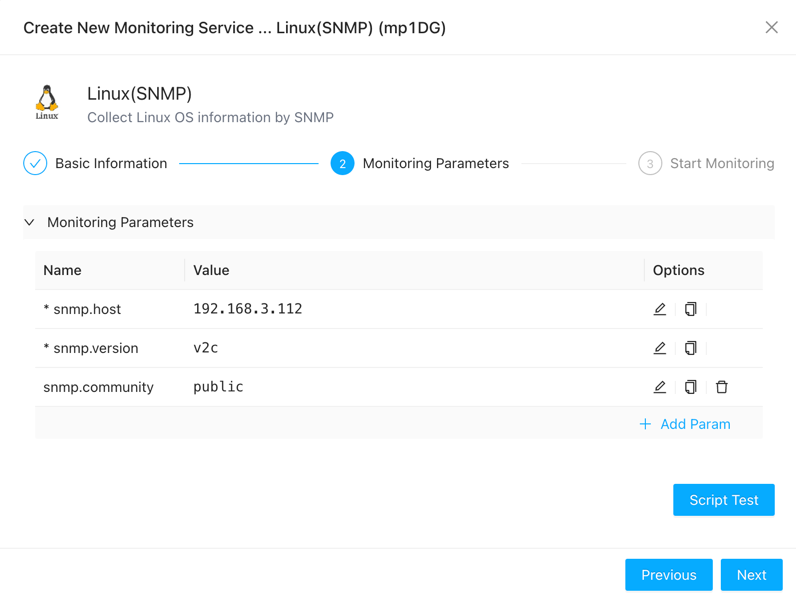Run the Script Test
The height and width of the screenshot is (600, 796).
point(723,500)
